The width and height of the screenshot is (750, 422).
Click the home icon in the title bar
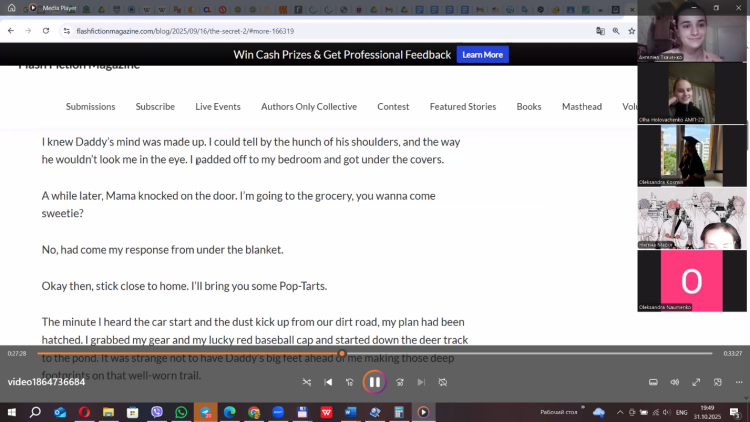(11, 8)
